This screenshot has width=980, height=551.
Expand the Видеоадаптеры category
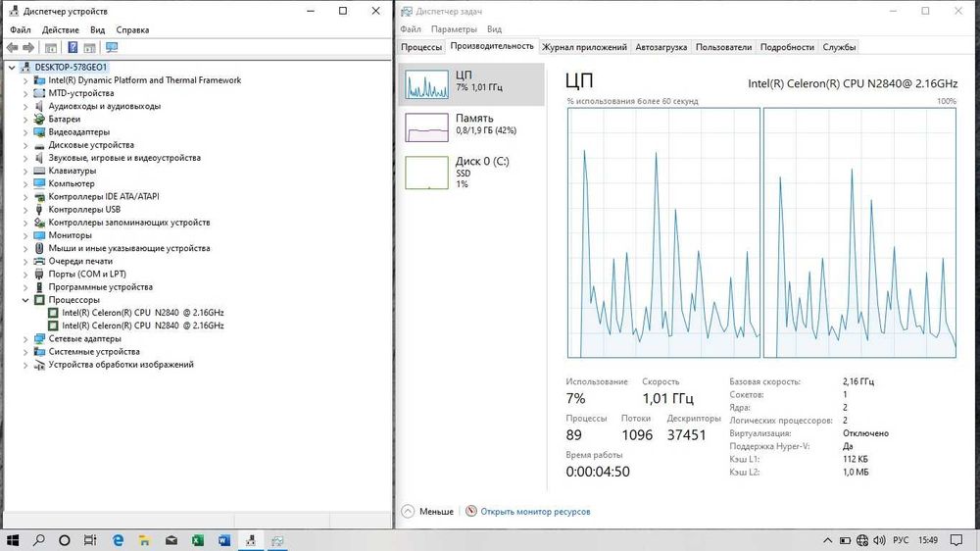point(25,132)
